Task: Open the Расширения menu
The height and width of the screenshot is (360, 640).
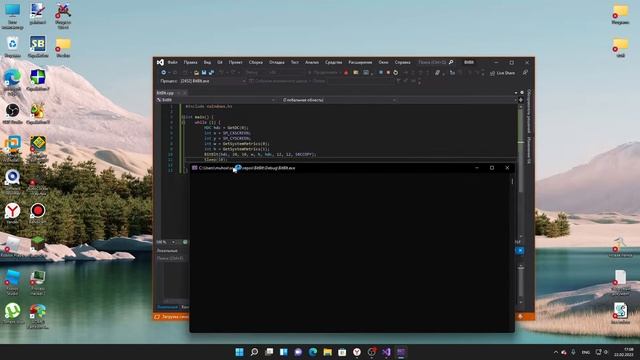Action: (x=360, y=62)
